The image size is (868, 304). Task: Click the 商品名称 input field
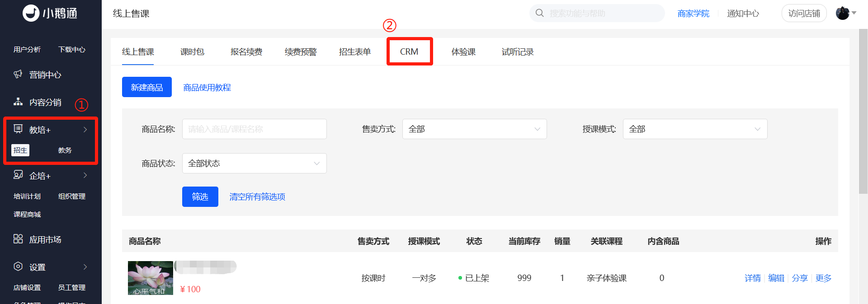click(x=255, y=129)
